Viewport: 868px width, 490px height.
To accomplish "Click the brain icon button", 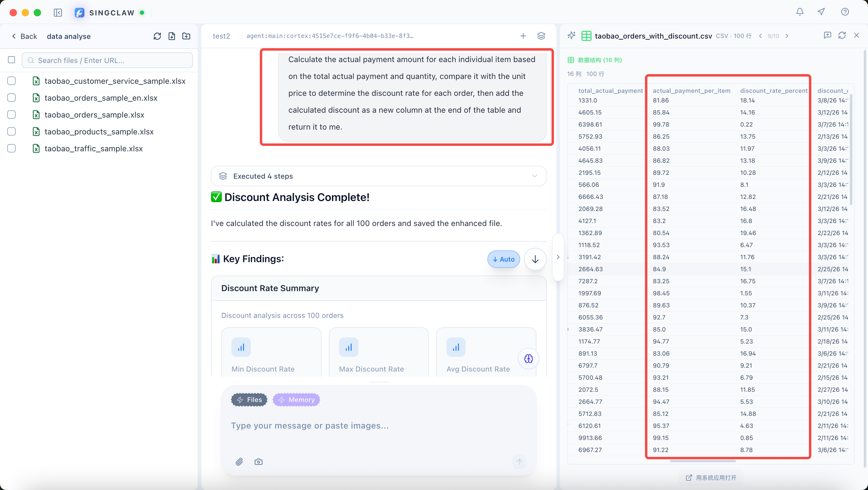I will tap(528, 359).
